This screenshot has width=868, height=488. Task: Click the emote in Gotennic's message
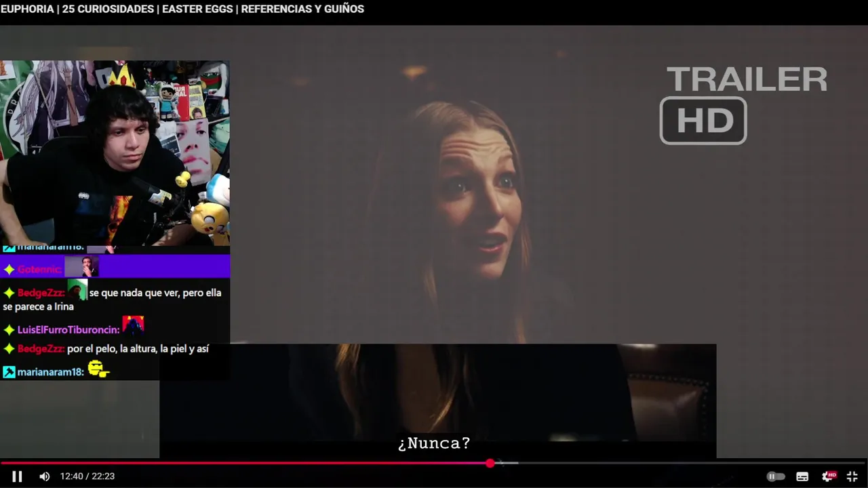[x=81, y=266]
